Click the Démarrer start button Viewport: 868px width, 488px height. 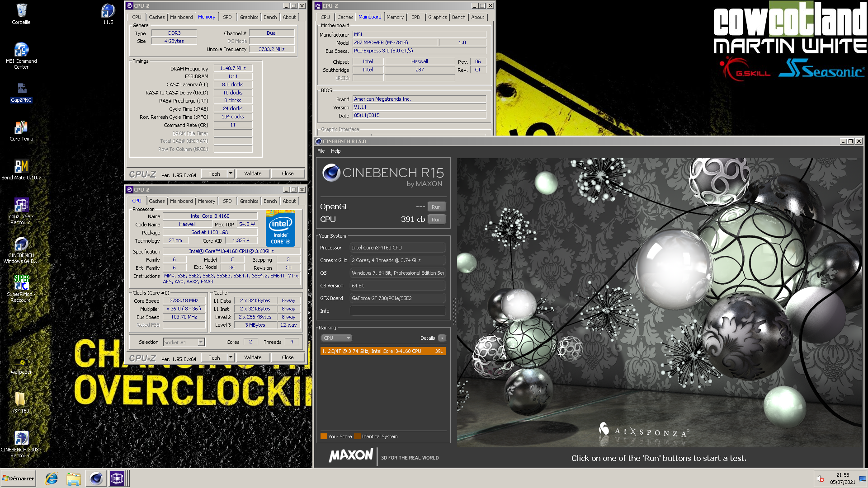click(x=18, y=479)
